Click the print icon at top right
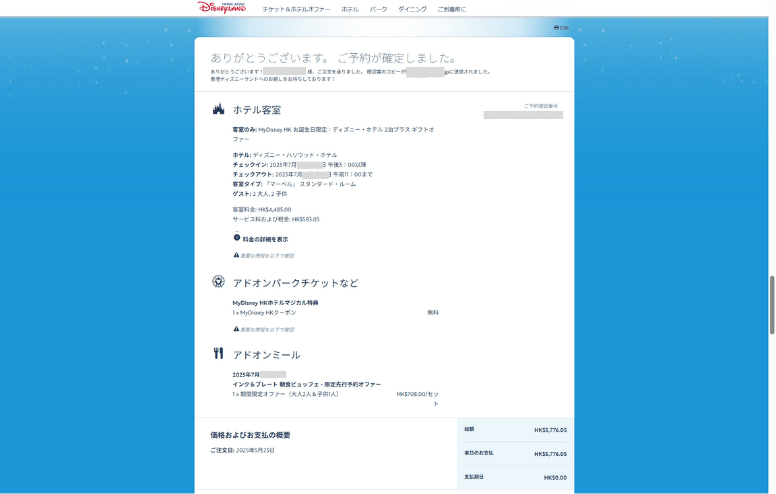 [556, 28]
